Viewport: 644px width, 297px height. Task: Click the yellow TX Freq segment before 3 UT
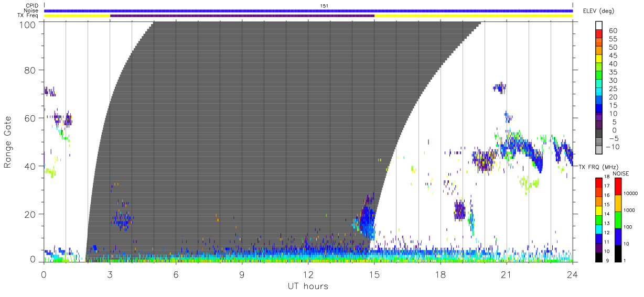[x=77, y=16]
